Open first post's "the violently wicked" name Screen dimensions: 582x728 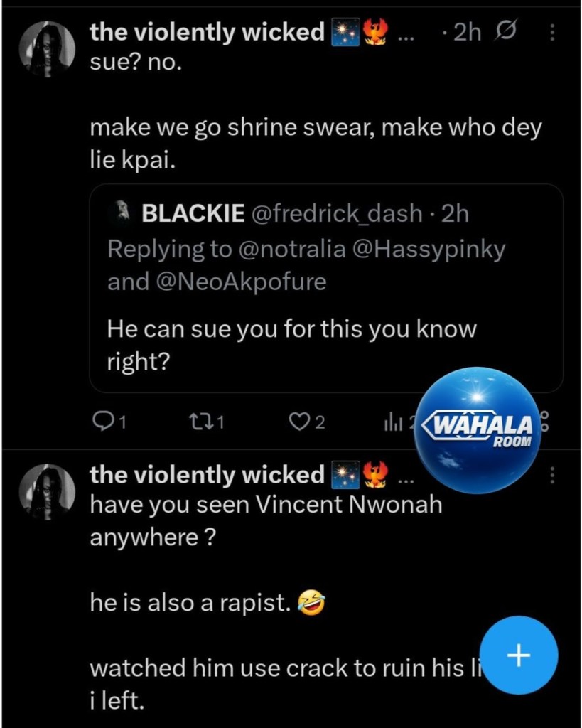click(x=207, y=32)
